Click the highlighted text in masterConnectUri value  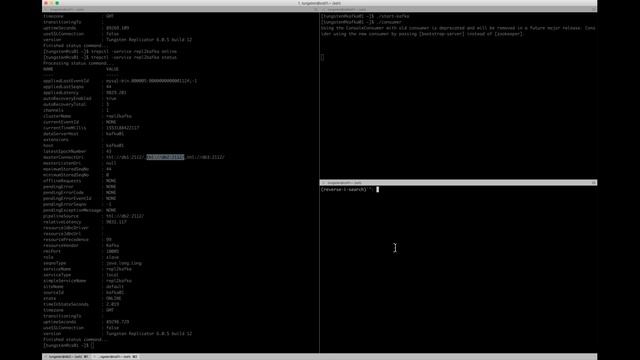pyautogui.click(x=165, y=157)
